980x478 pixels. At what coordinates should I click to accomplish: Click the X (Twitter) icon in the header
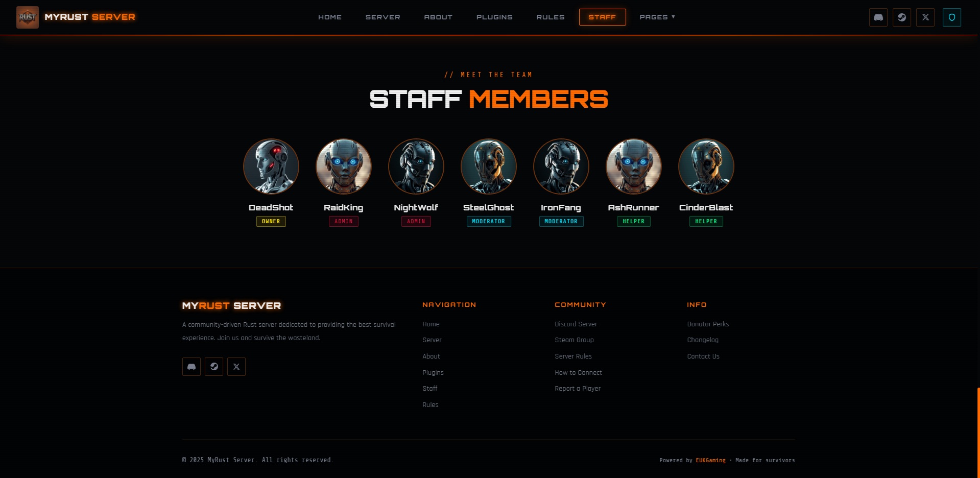click(x=925, y=17)
